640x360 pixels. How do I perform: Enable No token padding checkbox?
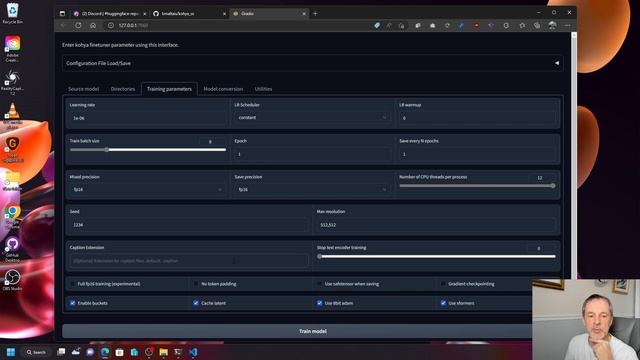point(196,284)
